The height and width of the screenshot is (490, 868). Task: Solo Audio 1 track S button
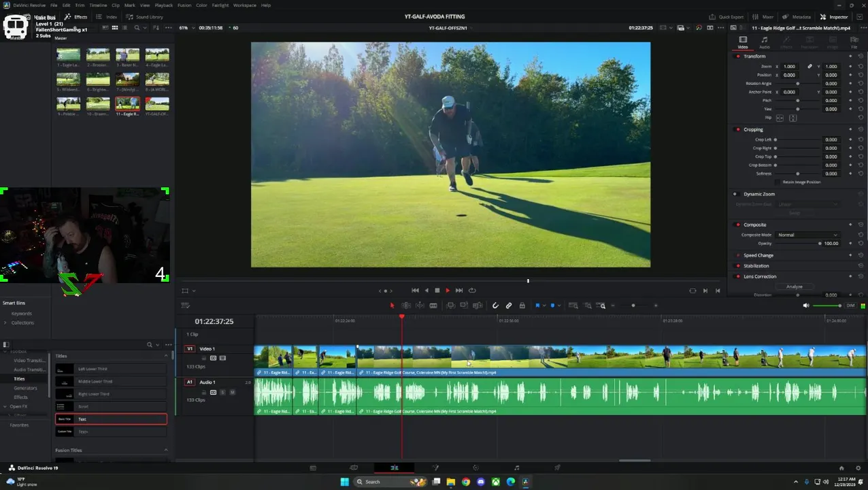click(x=222, y=392)
